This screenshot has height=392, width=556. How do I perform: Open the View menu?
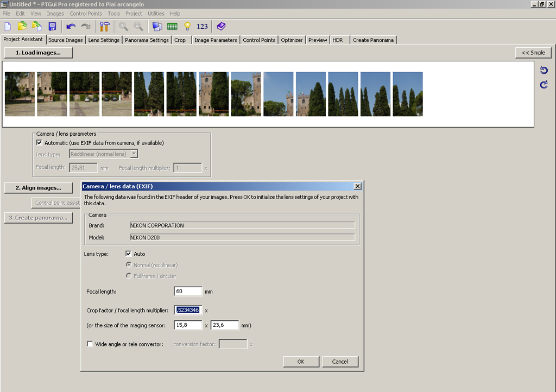[36, 14]
